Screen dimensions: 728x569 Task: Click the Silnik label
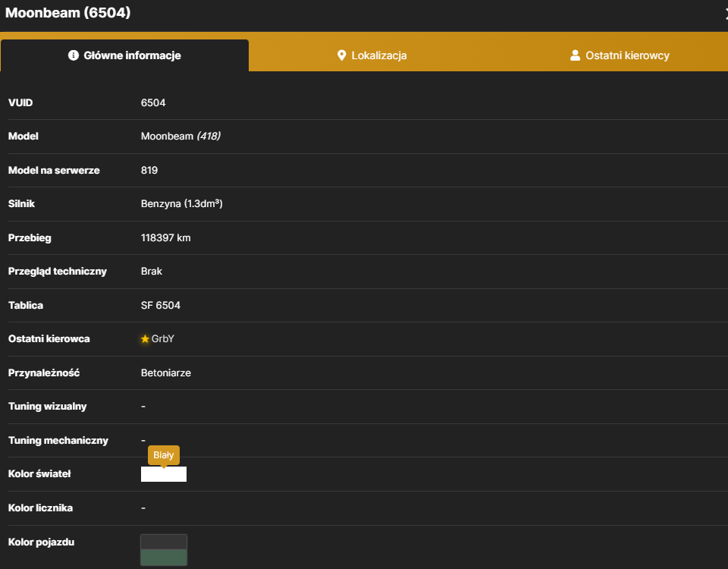(21, 203)
